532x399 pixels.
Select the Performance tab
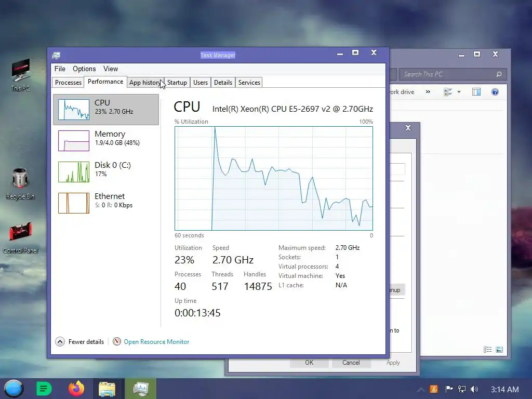pyautogui.click(x=105, y=82)
